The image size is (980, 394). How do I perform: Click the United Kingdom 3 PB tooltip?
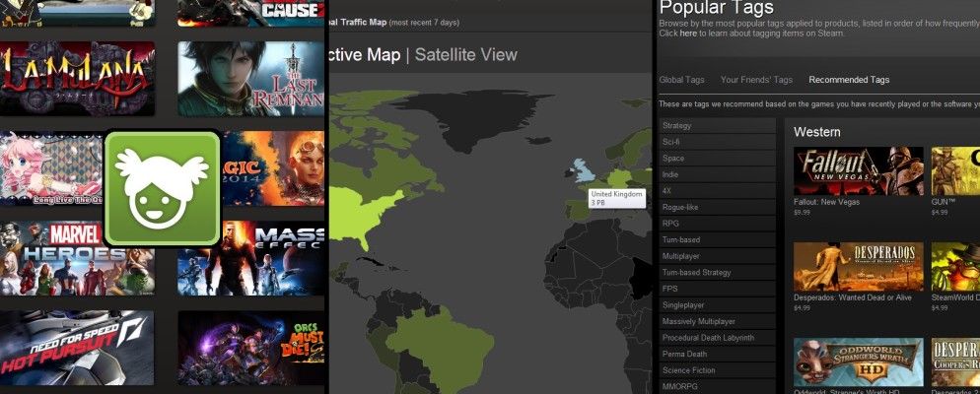point(617,199)
